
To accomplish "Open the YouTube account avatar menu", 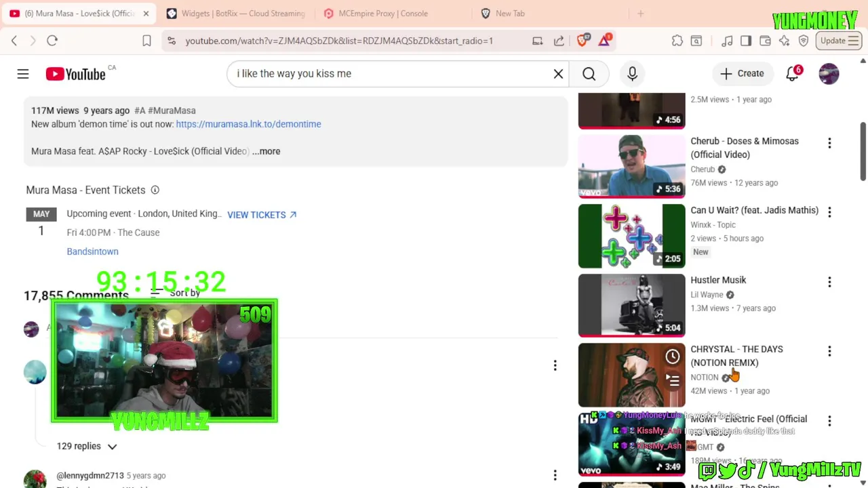I will point(829,74).
